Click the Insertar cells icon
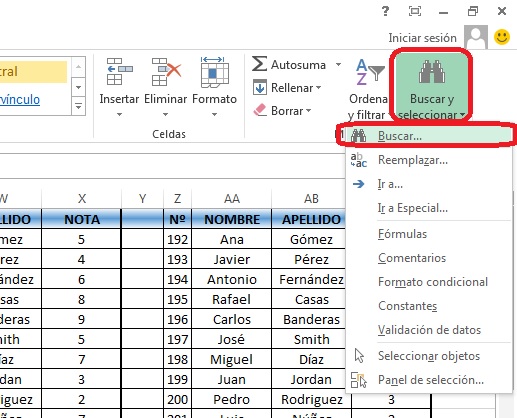 click(120, 72)
